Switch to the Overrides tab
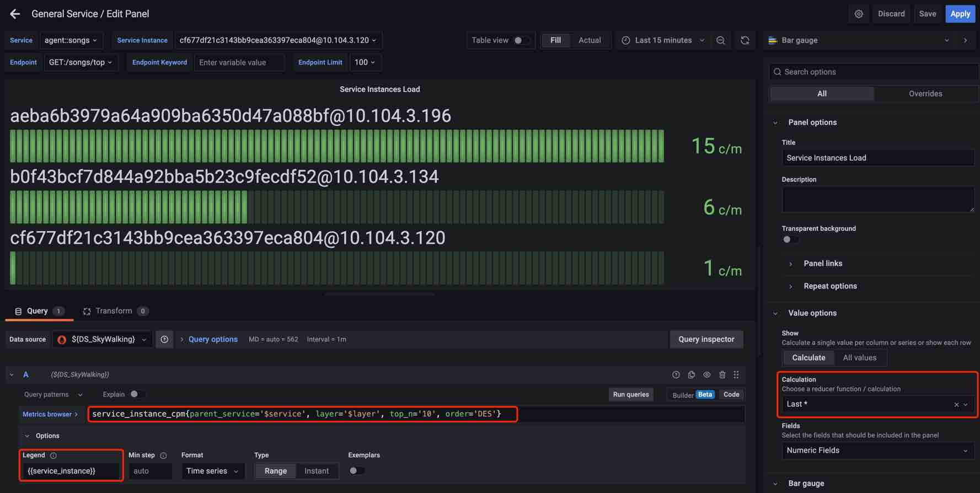Viewport: 980px width, 493px height. [x=925, y=94]
